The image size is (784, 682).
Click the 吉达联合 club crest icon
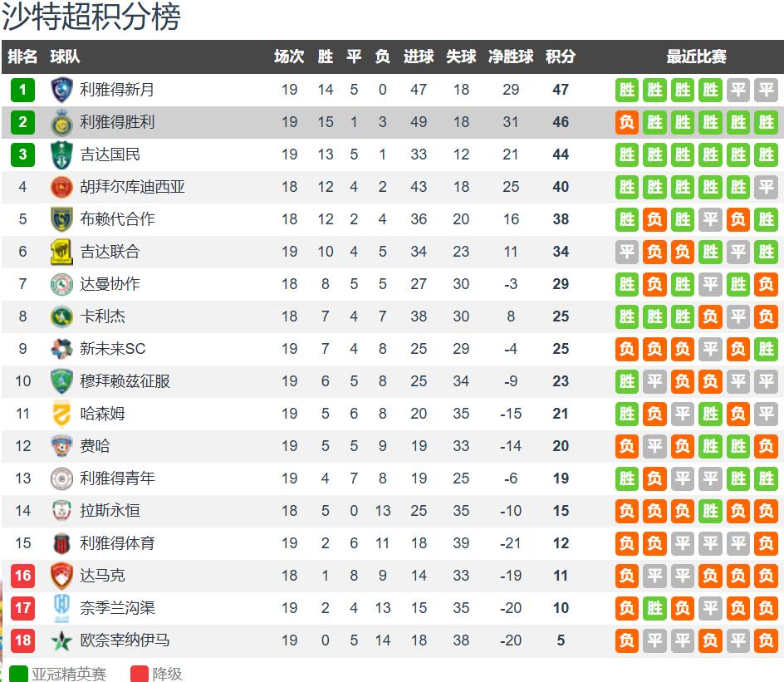61,252
